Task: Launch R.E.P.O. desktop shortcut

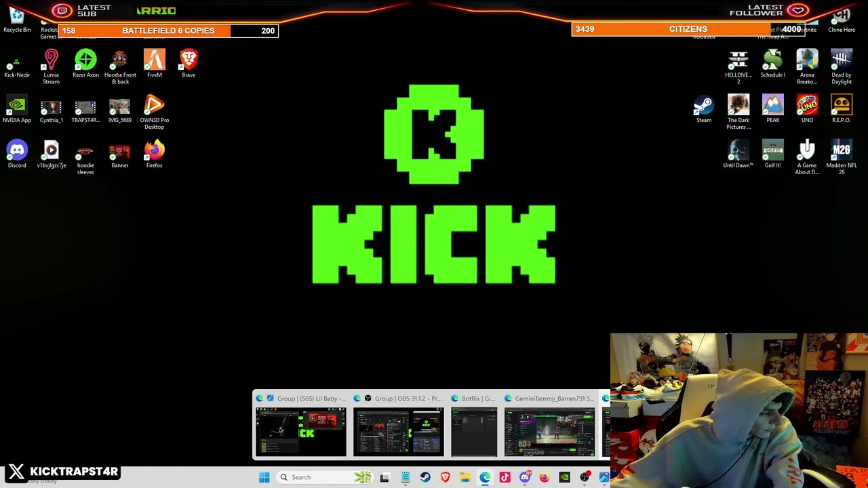Action: [842, 110]
